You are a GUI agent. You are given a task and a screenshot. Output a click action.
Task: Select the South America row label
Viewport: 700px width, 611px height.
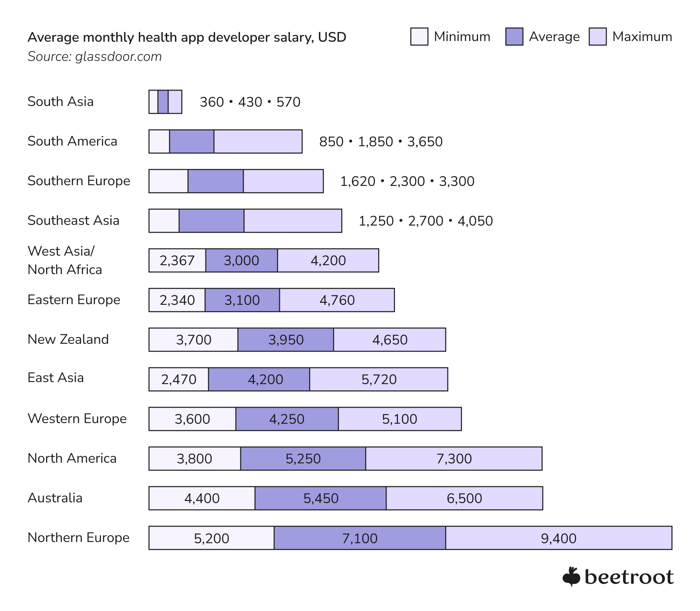click(x=72, y=141)
